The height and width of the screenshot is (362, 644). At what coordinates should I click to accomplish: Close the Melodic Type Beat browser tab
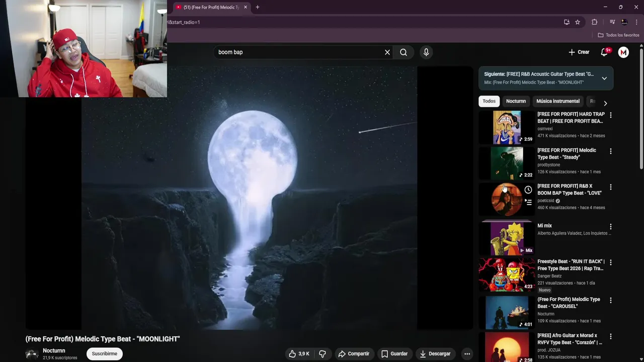pos(246,7)
